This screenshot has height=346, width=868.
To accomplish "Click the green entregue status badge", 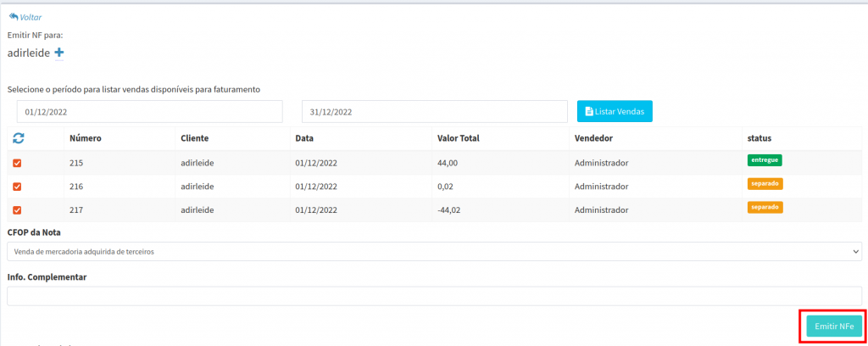I will click(x=764, y=159).
